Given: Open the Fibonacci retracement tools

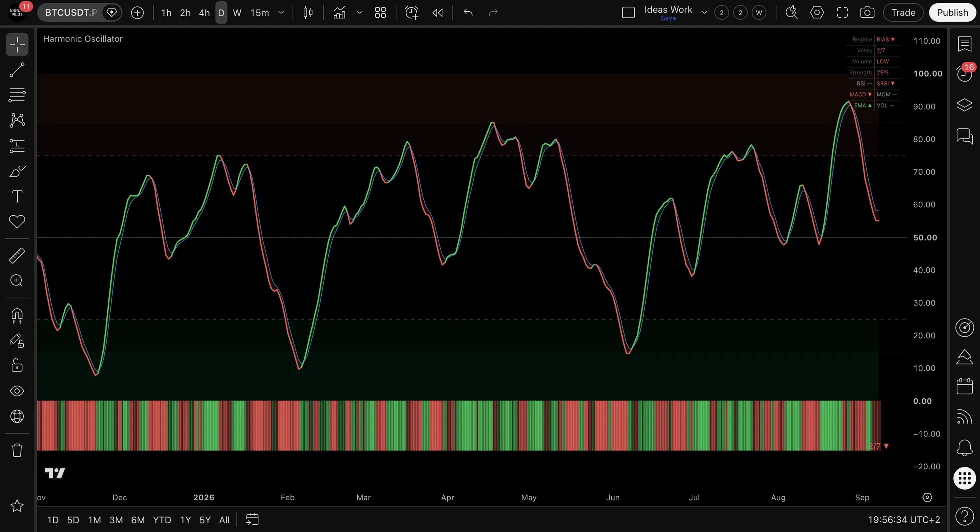Looking at the screenshot, I should 17,95.
